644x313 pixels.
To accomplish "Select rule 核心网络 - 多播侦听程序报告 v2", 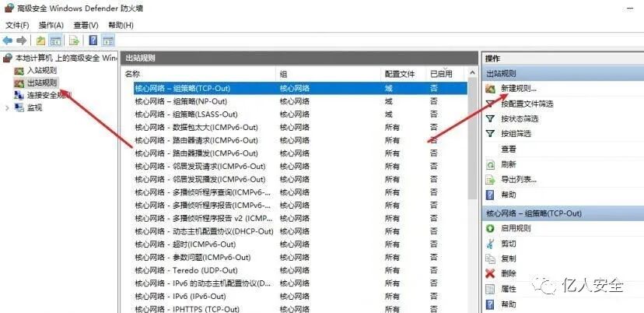I will [x=300, y=219].
